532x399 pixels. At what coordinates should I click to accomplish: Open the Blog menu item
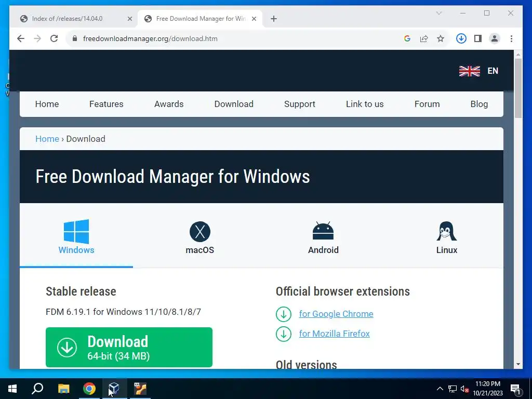pyautogui.click(x=479, y=104)
